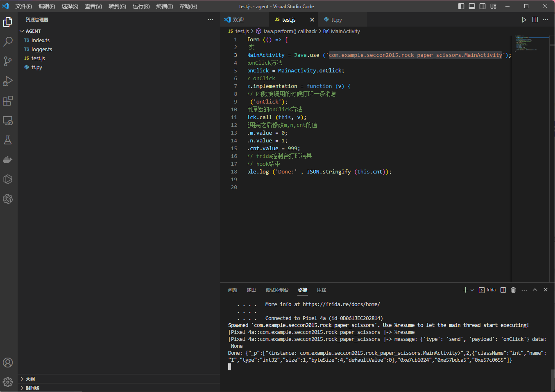Open the Testing flask view
Viewport: 555px width, 392px height.
coord(8,140)
